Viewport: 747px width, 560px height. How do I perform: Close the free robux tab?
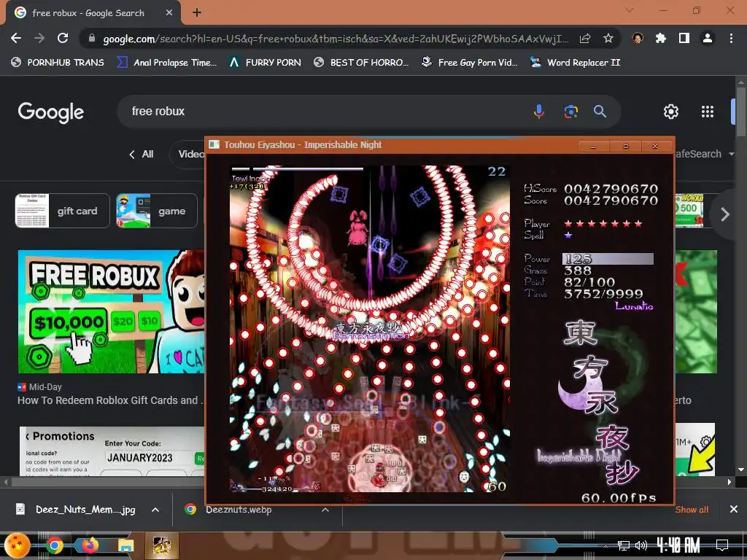[169, 13]
